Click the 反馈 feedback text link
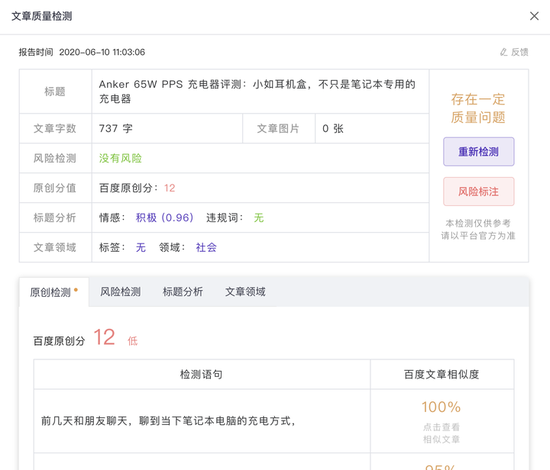The image size is (550, 470). (519, 52)
